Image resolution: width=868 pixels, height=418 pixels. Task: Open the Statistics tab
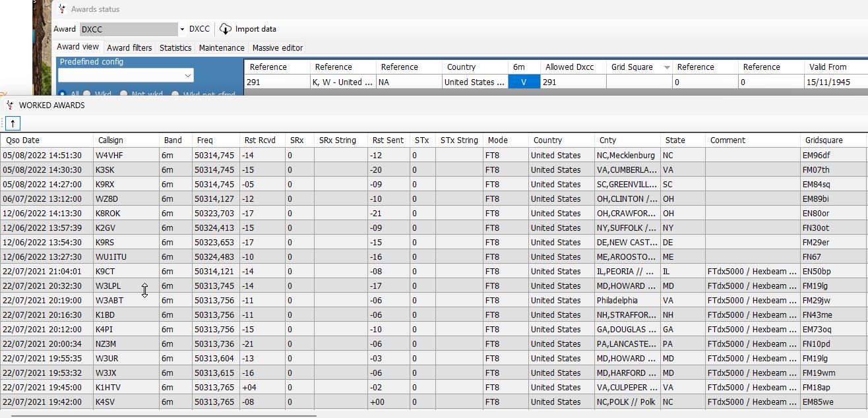tap(175, 47)
